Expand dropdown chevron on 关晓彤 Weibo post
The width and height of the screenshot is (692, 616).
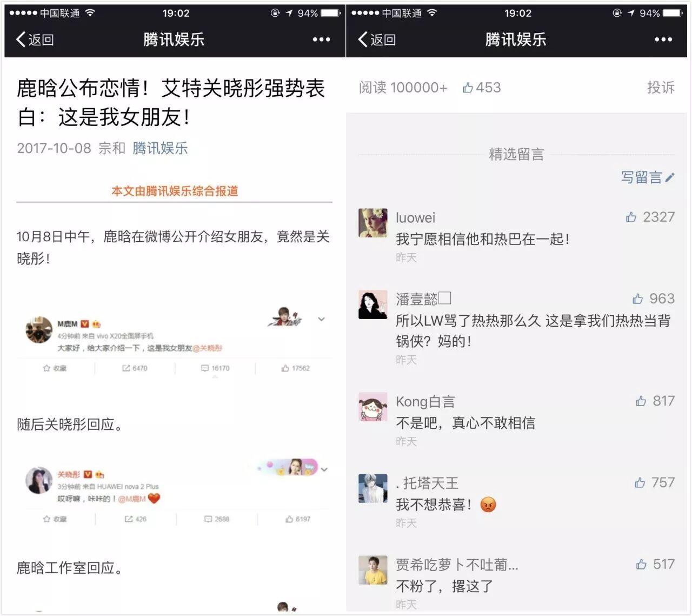tap(324, 469)
